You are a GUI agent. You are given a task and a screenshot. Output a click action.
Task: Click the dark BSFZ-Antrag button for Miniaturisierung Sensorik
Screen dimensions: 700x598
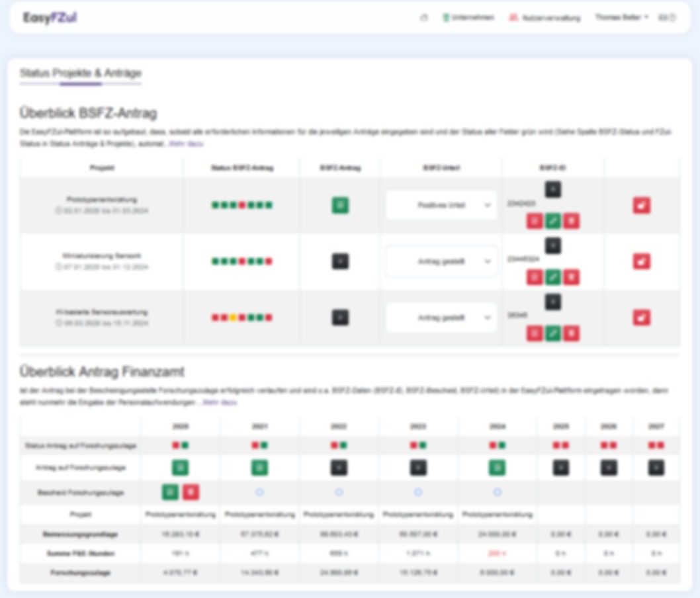point(340,261)
